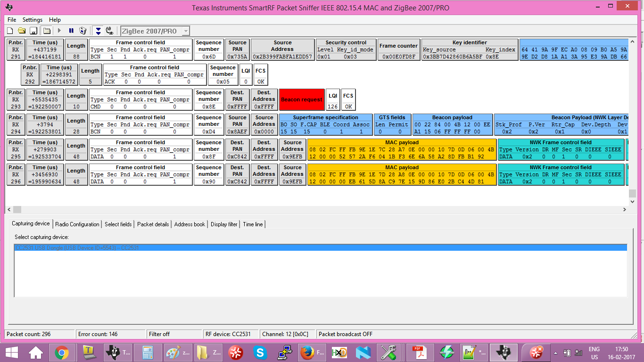Viewport: 644px width, 362px height.
Task: Go to the Address book tab
Action: coord(190,224)
